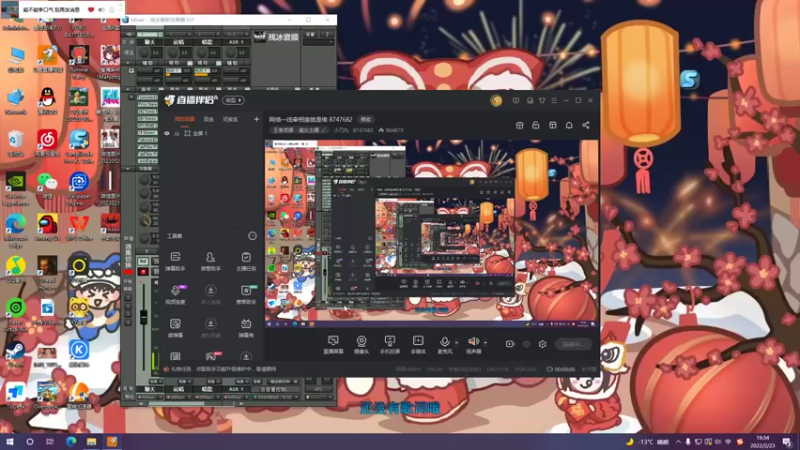Screen dimensions: 800x450
Task: Open the 视频连麦 tool in toolbox
Action: [175, 294]
